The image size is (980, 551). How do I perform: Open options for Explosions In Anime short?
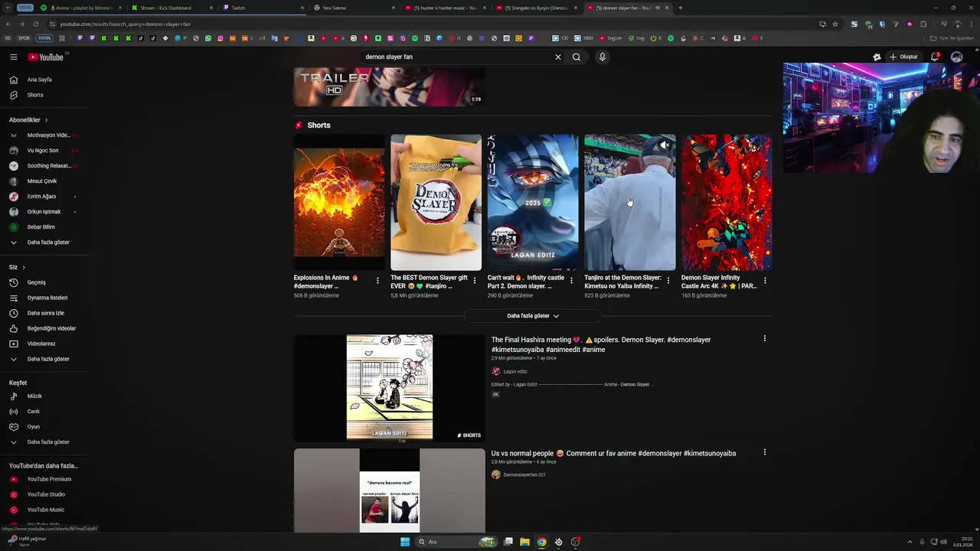click(377, 281)
